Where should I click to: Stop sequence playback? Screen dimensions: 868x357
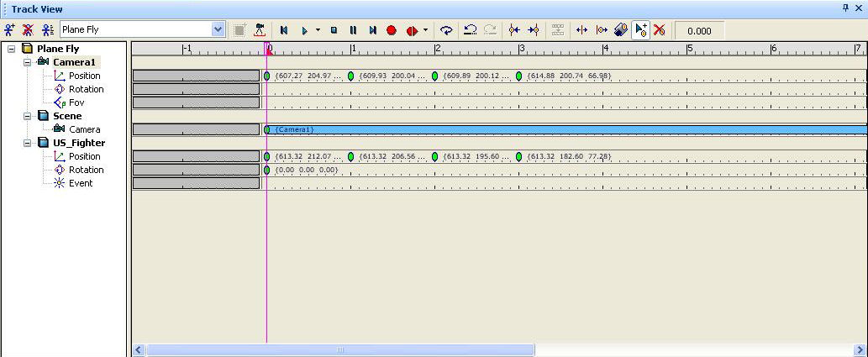pos(334,30)
